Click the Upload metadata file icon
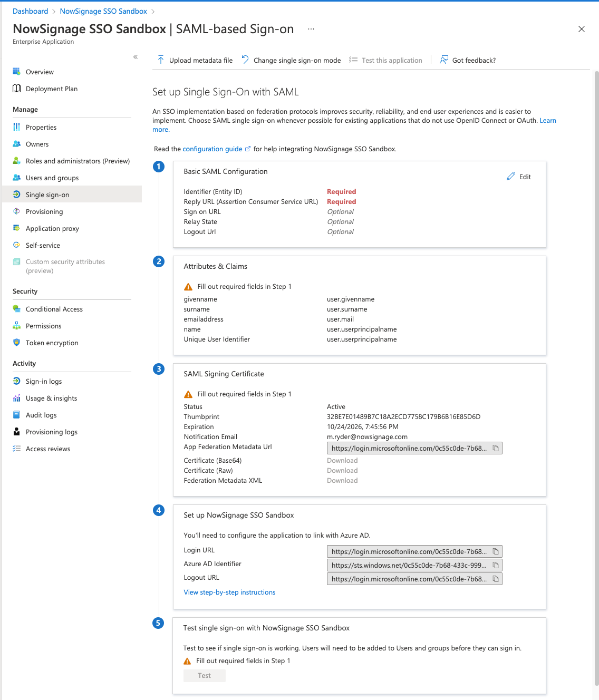This screenshot has width=599, height=700. [161, 60]
